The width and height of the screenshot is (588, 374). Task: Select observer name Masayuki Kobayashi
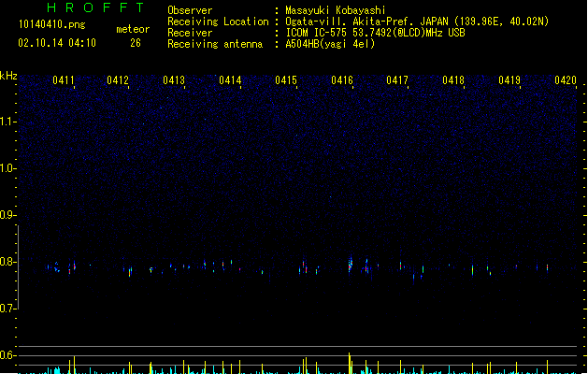point(336,10)
